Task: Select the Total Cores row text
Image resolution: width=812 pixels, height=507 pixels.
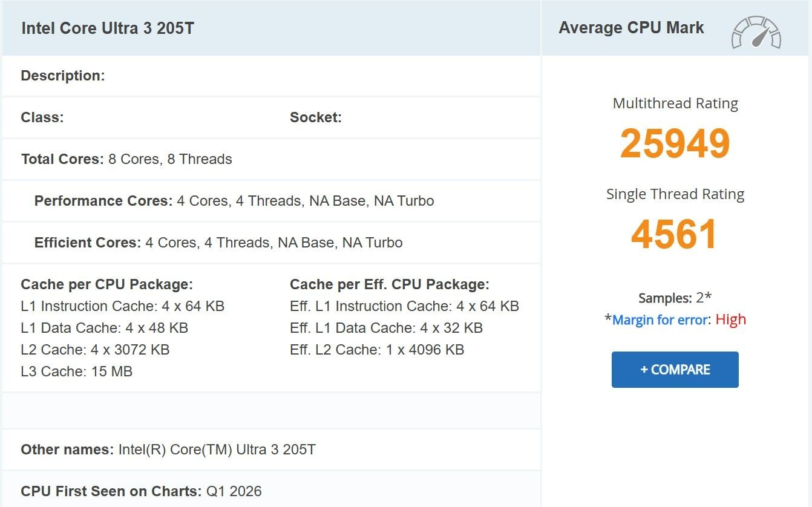Action: coord(126,159)
